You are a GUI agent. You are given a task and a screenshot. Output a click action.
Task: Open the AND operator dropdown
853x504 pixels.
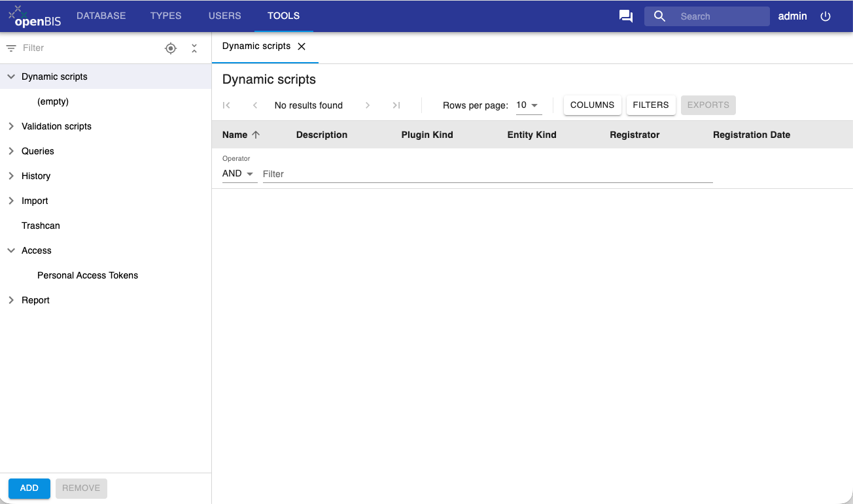pos(239,174)
